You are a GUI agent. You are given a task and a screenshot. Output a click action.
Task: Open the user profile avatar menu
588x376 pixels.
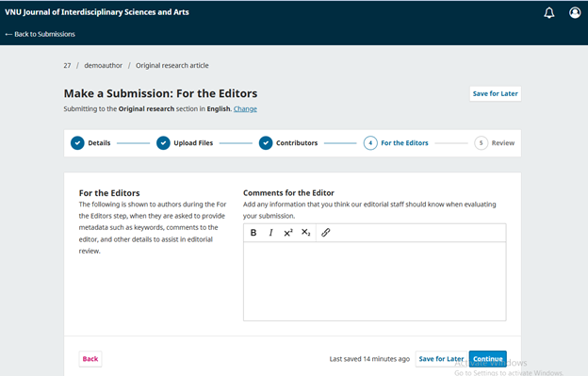pos(575,13)
